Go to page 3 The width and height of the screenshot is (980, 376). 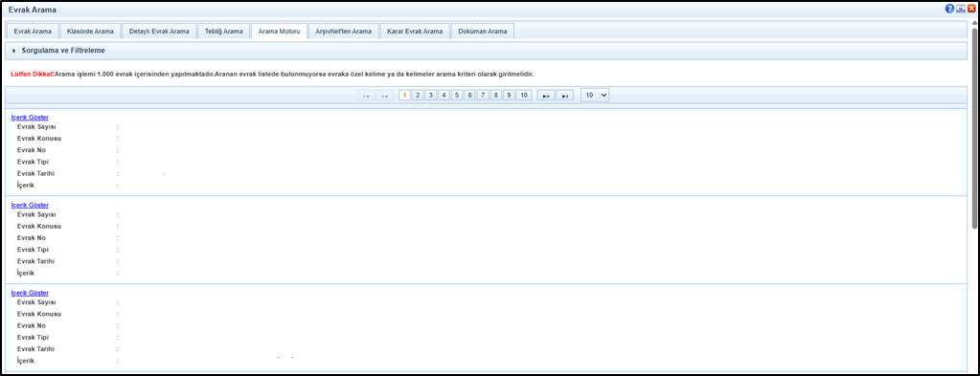(431, 96)
